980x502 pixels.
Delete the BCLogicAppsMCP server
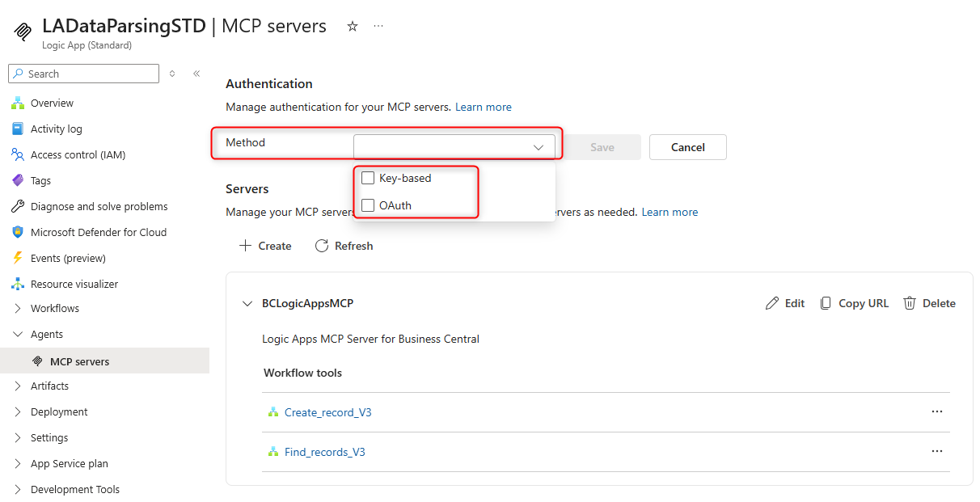click(929, 303)
